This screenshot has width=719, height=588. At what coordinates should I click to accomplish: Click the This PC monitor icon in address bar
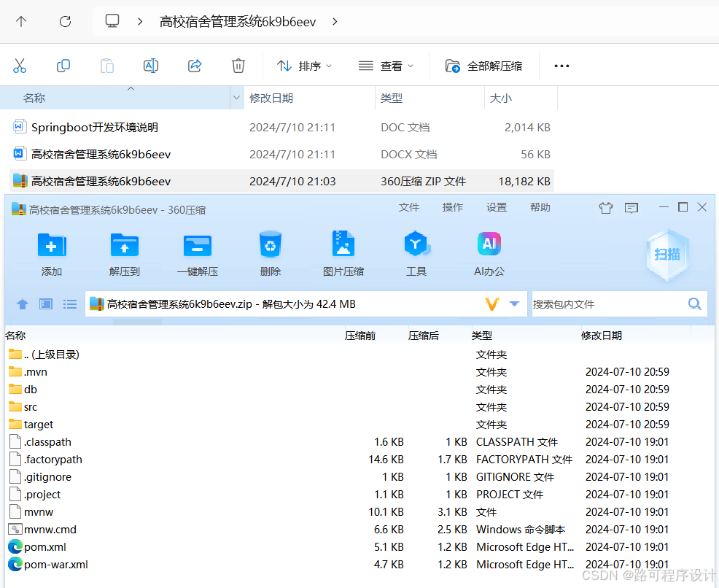(112, 21)
